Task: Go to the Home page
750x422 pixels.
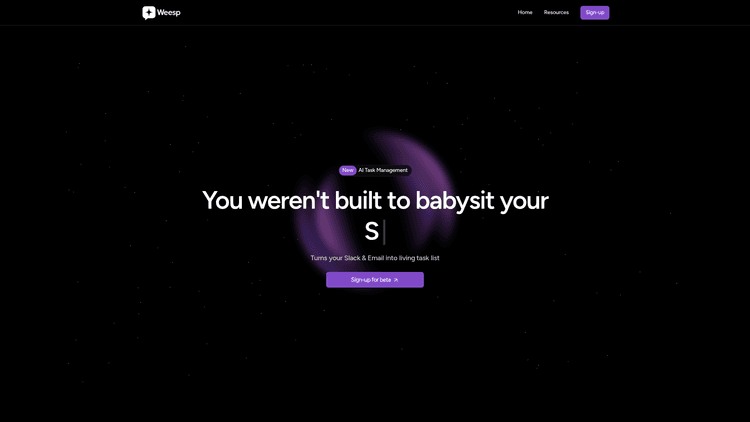Action: [x=525, y=13]
